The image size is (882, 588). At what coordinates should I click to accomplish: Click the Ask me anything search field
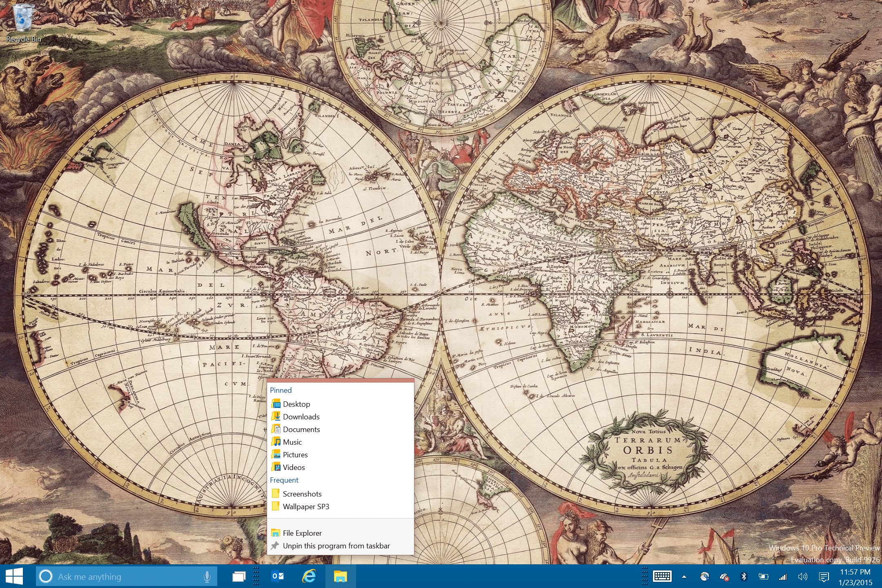tap(127, 577)
